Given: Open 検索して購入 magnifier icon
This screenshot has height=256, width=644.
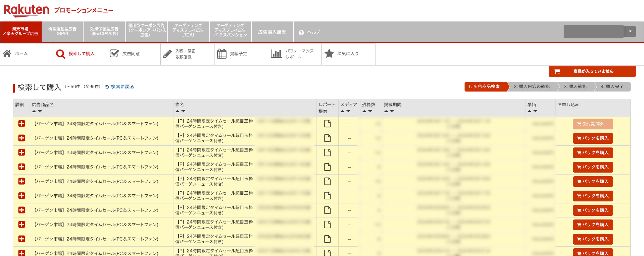Looking at the screenshot, I should tap(61, 54).
